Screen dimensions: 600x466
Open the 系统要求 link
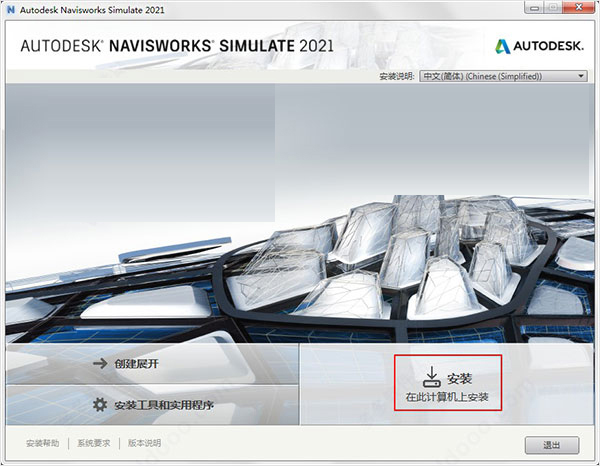[x=94, y=443]
